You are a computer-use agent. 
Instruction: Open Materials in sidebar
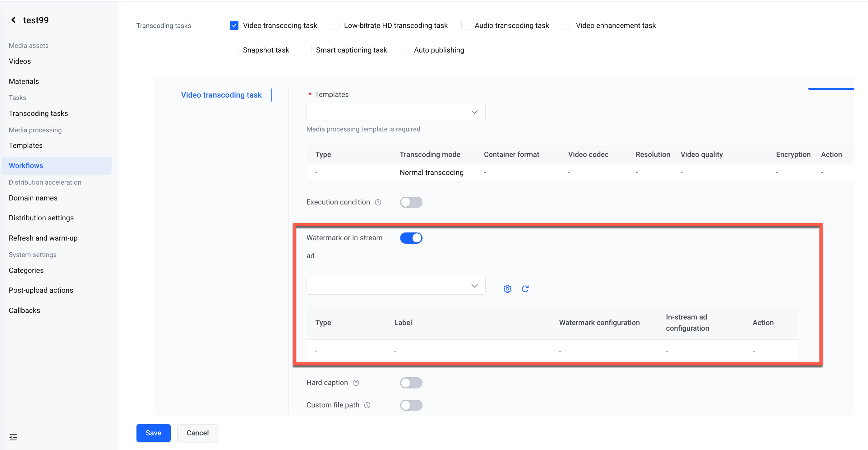click(x=24, y=81)
